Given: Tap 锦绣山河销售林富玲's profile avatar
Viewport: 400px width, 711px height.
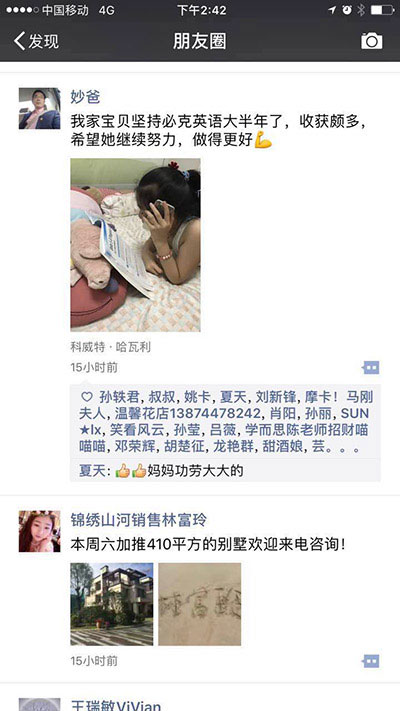Looking at the screenshot, I should click(x=39, y=531).
